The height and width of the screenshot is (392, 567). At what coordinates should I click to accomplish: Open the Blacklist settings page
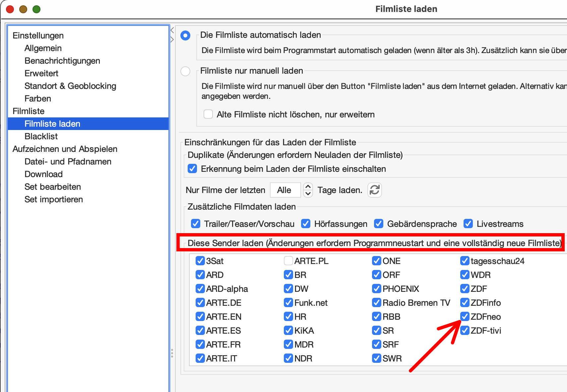pos(41,136)
